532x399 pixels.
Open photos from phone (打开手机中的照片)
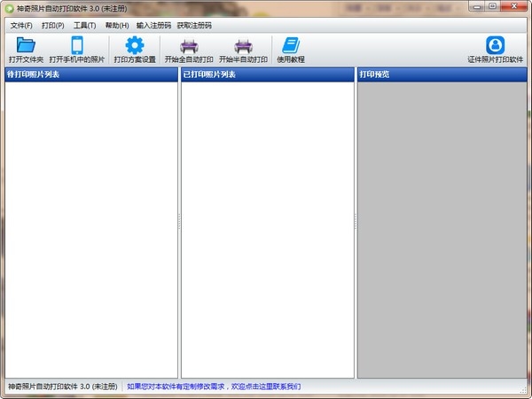[x=77, y=49]
